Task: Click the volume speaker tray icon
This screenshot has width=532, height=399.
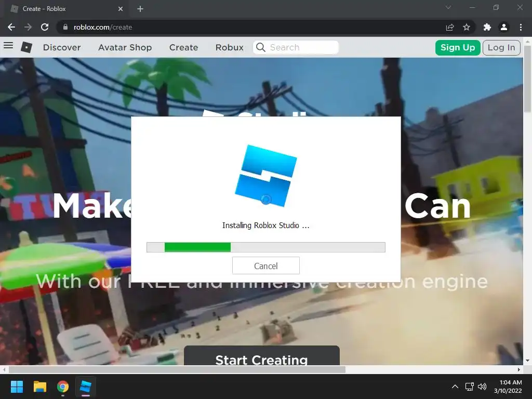Action: pyautogui.click(x=482, y=387)
